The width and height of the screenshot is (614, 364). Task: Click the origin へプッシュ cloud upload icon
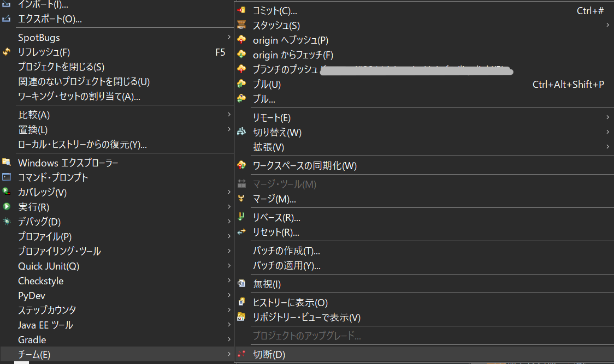point(241,40)
